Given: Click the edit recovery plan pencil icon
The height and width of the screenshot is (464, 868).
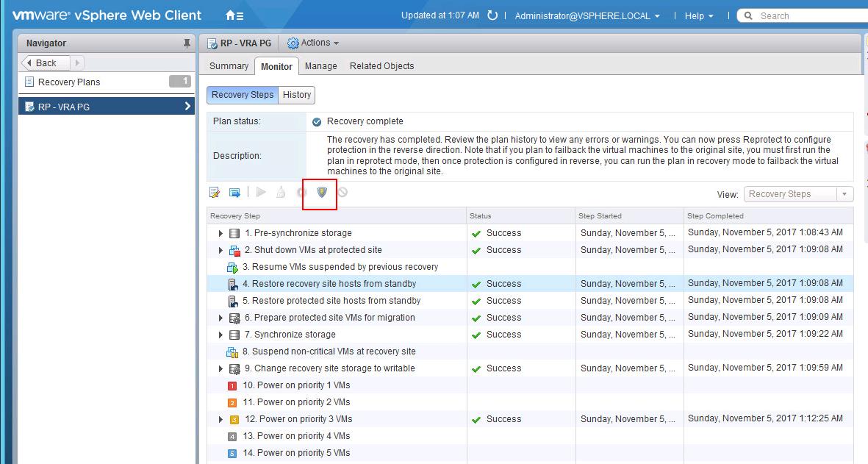Looking at the screenshot, I should (x=214, y=192).
